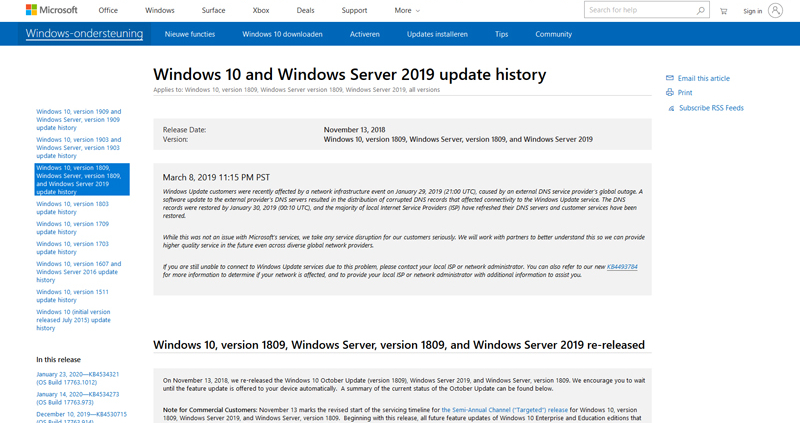
Task: Expand the More menu chevron
Action: coord(418,11)
